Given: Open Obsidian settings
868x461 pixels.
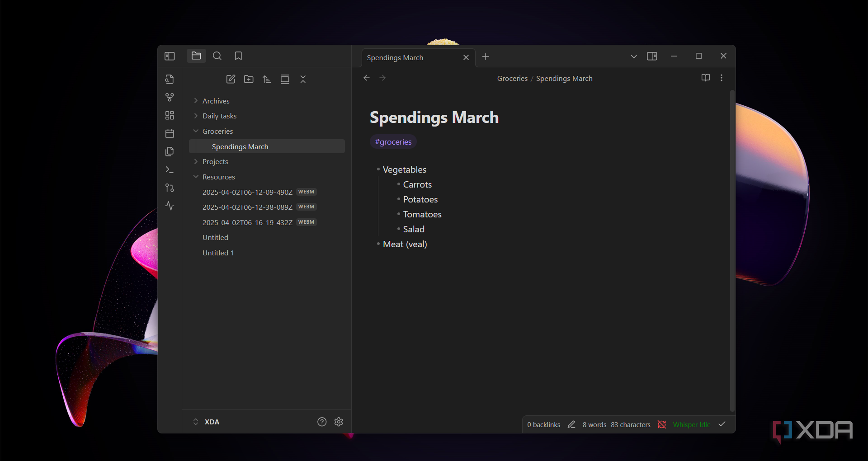Looking at the screenshot, I should point(339,422).
